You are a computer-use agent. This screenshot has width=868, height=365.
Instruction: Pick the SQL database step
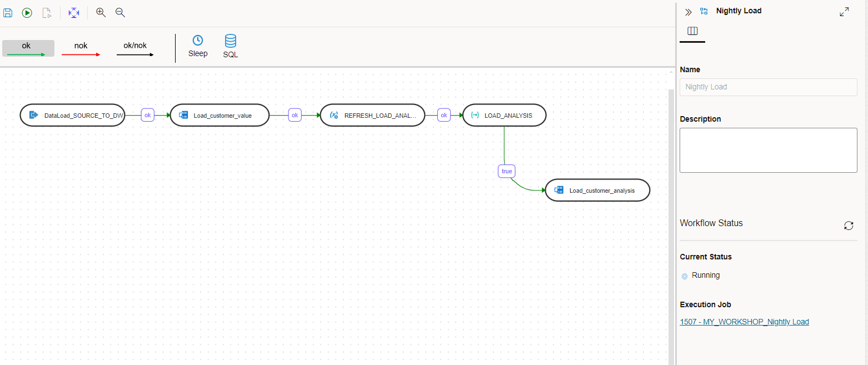(230, 46)
